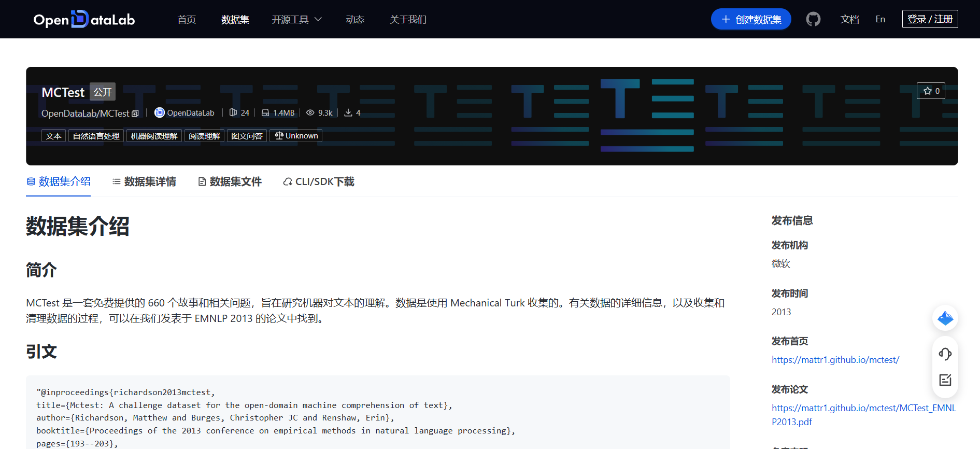Click the 简介 section heading
The height and width of the screenshot is (449, 980).
[x=41, y=270]
